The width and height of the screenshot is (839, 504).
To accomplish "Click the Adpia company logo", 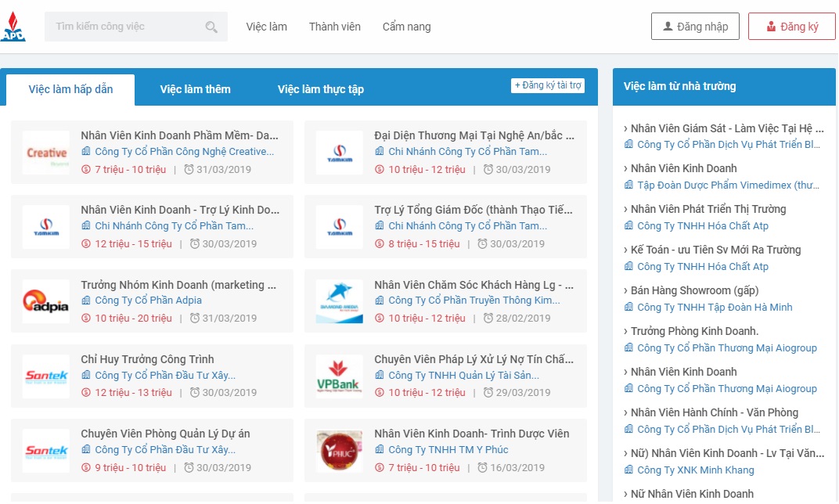I will click(x=46, y=301).
